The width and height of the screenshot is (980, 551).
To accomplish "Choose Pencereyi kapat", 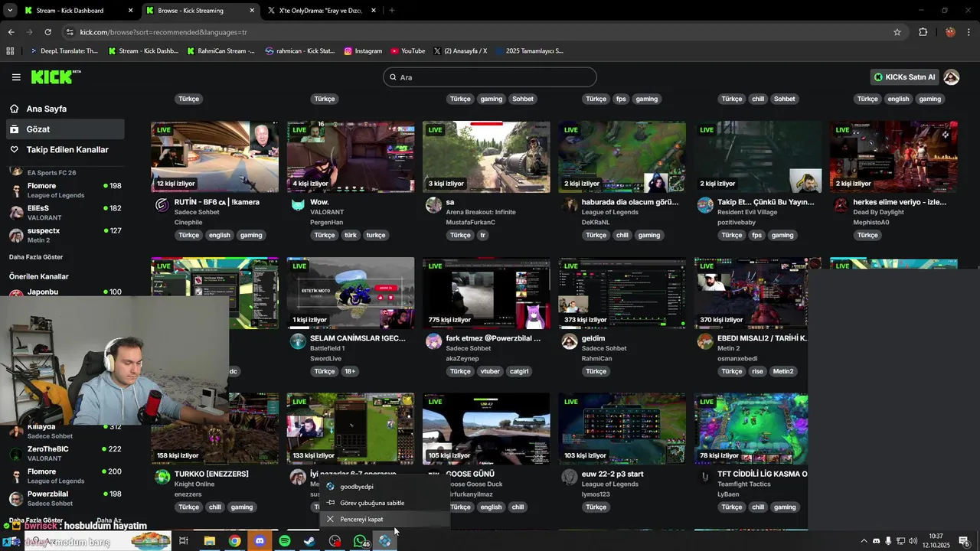I will 385,519.
